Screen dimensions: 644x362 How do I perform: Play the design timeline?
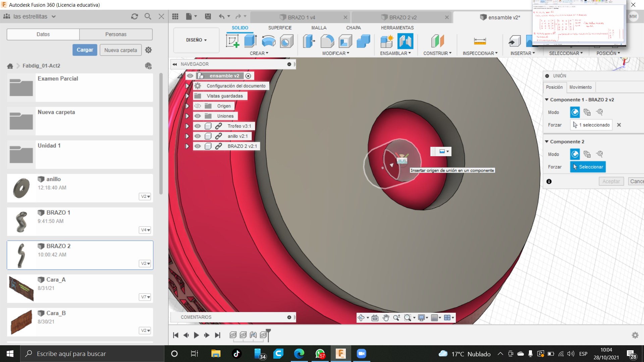click(x=196, y=335)
